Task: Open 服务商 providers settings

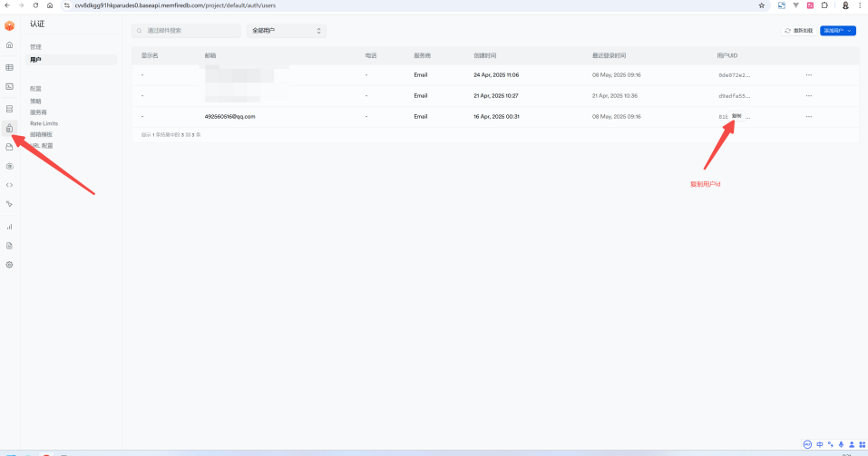Action: [x=38, y=112]
